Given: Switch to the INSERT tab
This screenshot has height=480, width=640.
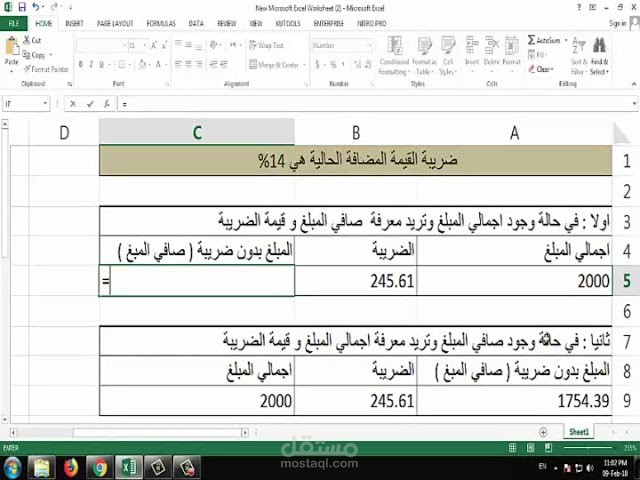Looking at the screenshot, I should tap(74, 23).
